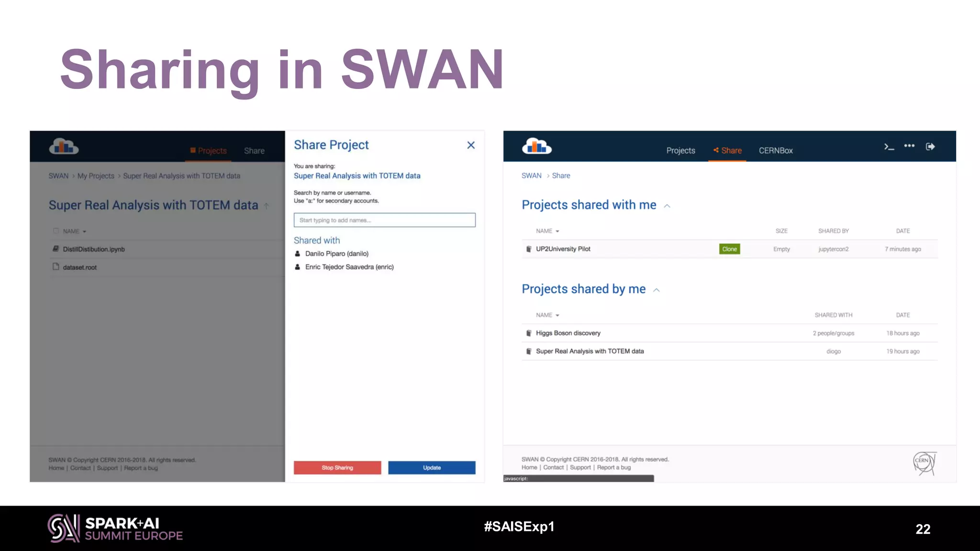Click the 2 people/groups cell
Viewport: 980px width, 551px height.
pyautogui.click(x=833, y=333)
